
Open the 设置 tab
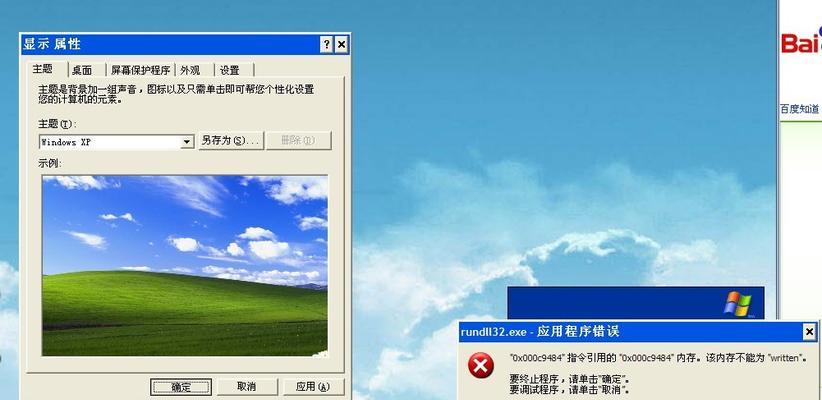[234, 70]
